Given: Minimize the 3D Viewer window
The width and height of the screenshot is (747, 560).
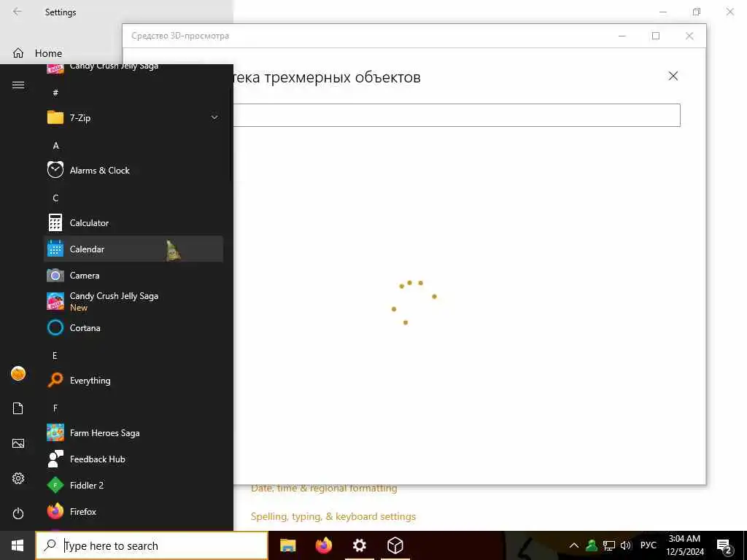Looking at the screenshot, I should point(622,36).
